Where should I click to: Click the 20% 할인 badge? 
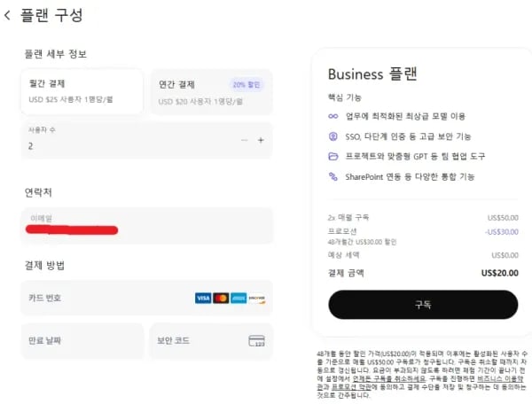246,84
